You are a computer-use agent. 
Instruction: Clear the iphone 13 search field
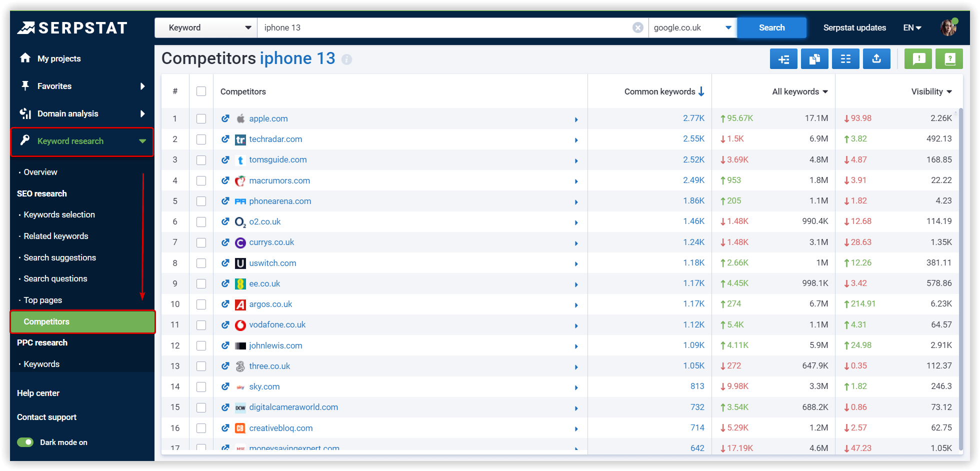click(638, 27)
